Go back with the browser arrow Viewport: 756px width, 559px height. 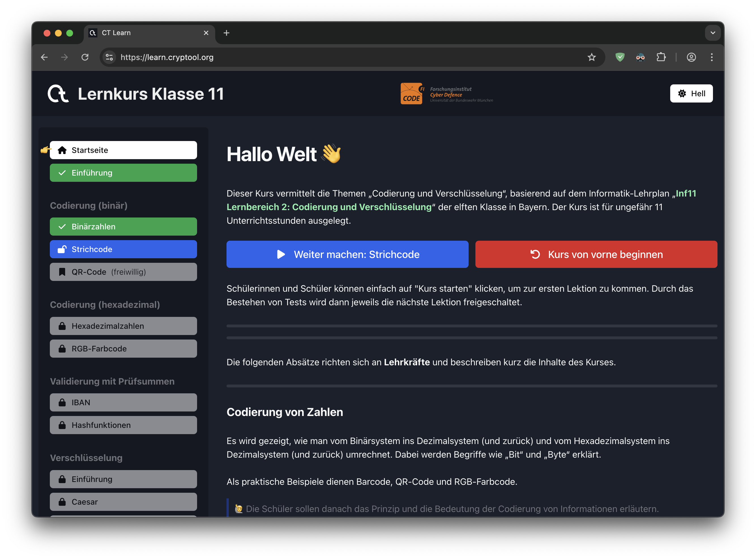click(44, 57)
